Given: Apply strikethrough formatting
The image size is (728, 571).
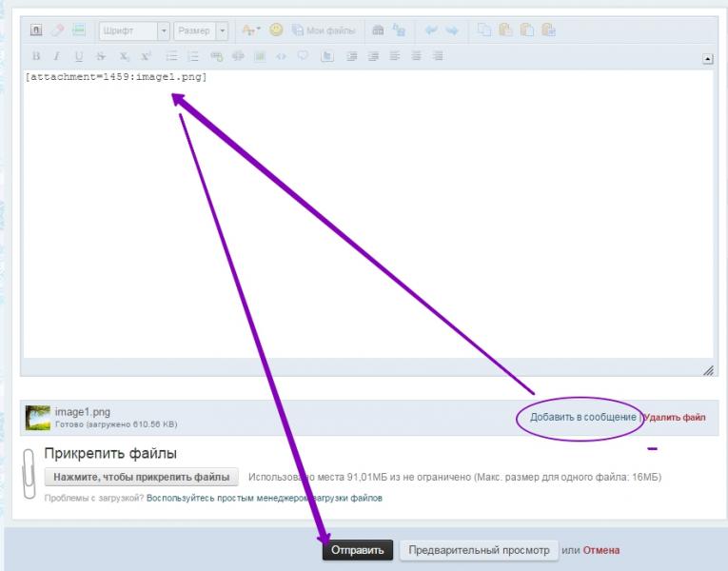Looking at the screenshot, I should coord(101,56).
